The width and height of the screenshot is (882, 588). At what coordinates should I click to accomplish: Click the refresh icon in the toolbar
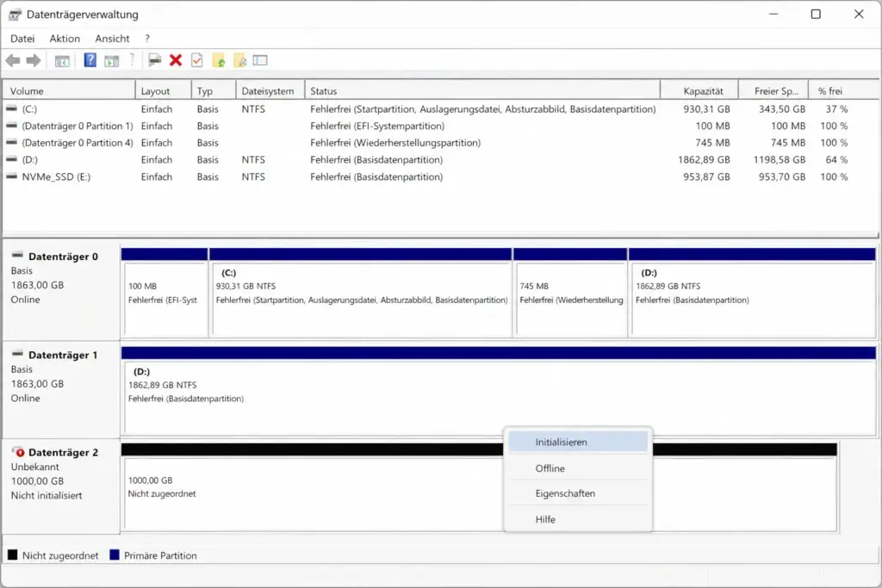click(220, 59)
